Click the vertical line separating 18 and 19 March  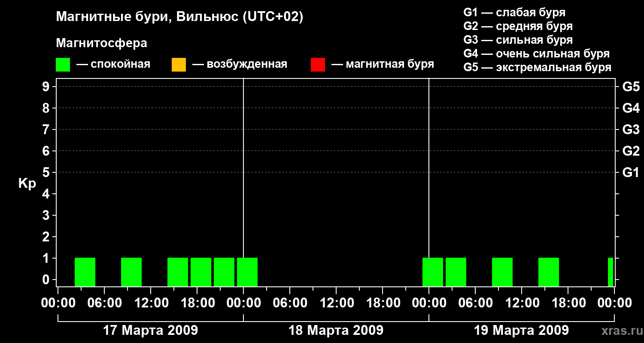(x=429, y=182)
